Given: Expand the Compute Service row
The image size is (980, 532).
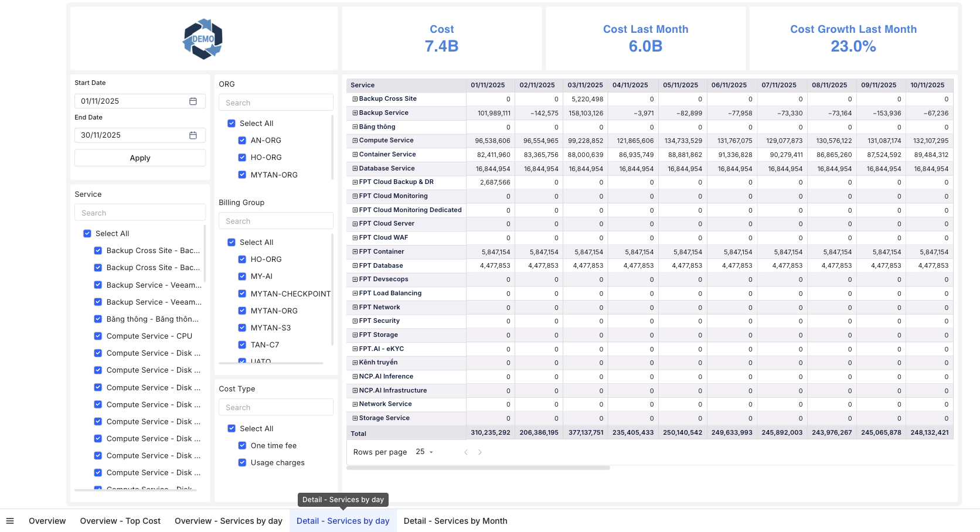Looking at the screenshot, I should [x=354, y=141].
